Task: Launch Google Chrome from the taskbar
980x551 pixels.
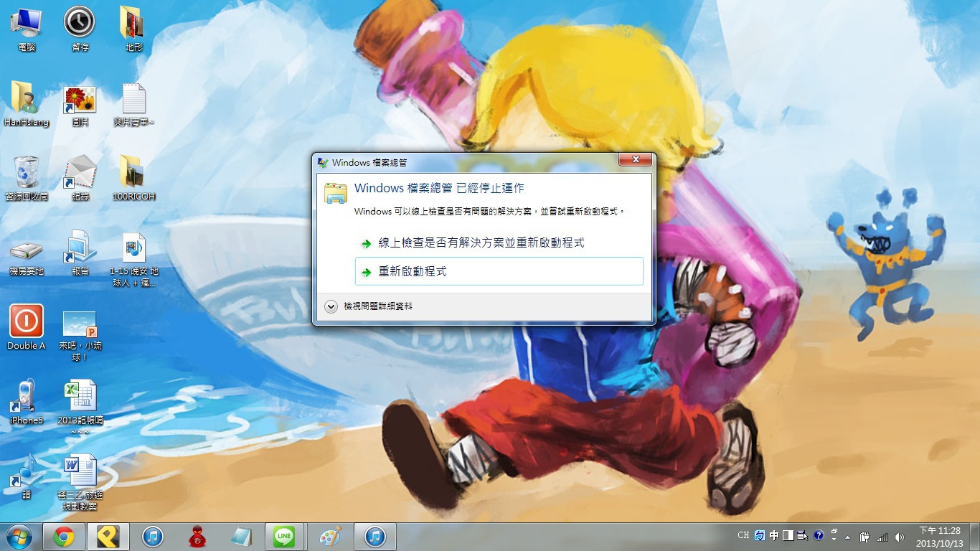Action: [64, 537]
